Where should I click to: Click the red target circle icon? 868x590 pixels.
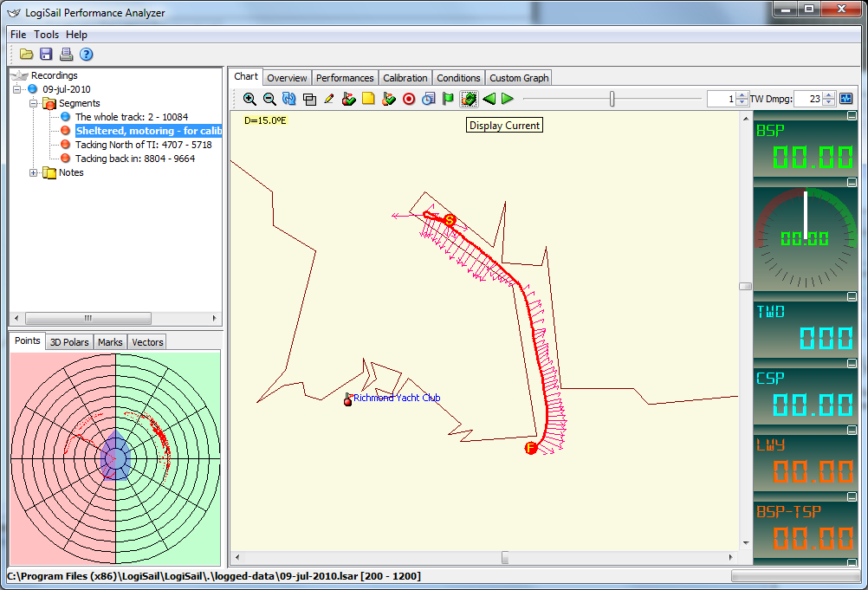(409, 99)
